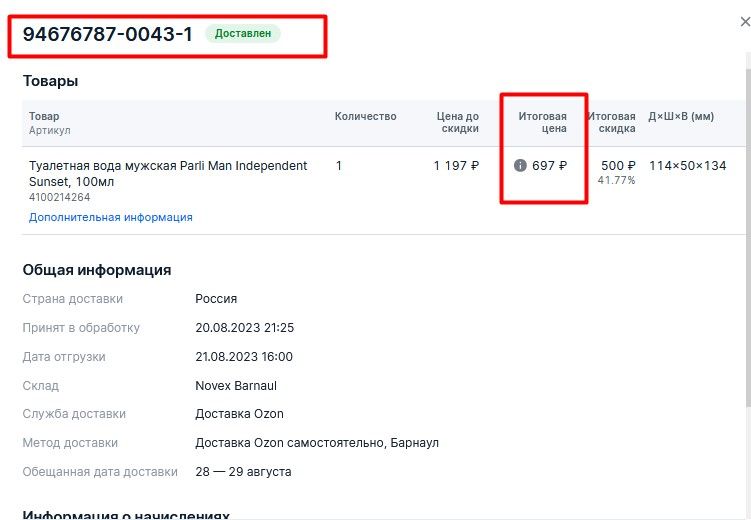751x520 pixels.
Task: Click the price before discount 1 197 ₽
Action: coord(456,166)
